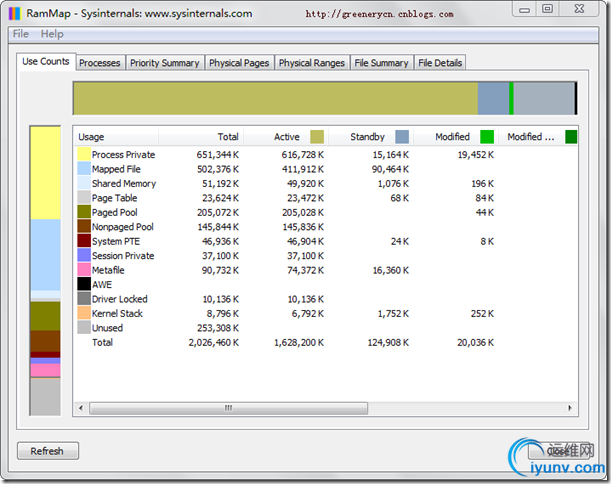Image resolution: width=611 pixels, height=484 pixels.
Task: Open the Priority Summary tab
Action: (164, 63)
